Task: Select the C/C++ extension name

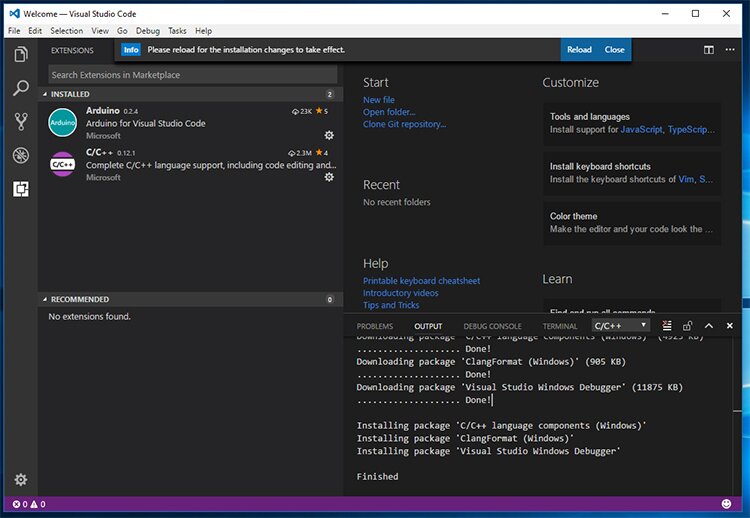Action: click(99, 152)
